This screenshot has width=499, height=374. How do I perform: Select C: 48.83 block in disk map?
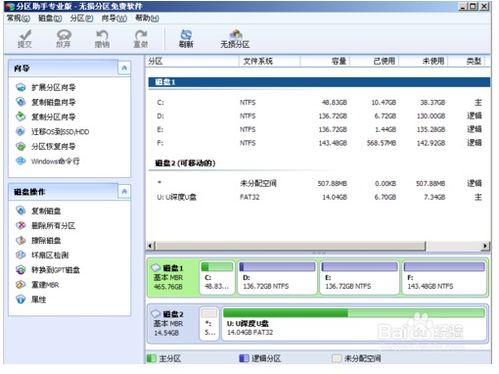pos(217,278)
